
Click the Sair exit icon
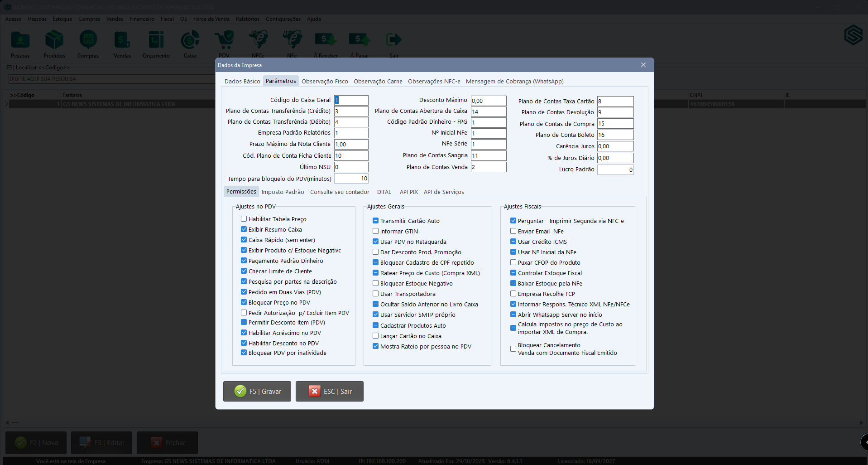(393, 41)
